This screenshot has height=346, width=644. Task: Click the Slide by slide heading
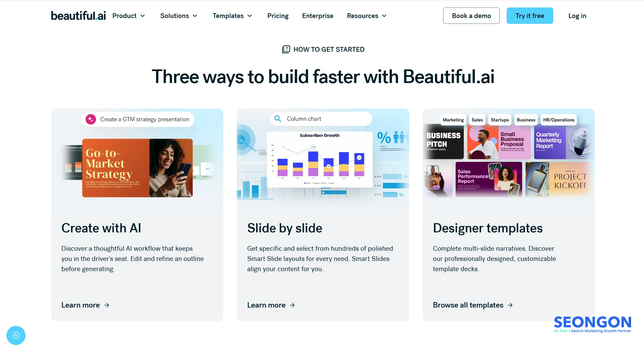(x=285, y=228)
